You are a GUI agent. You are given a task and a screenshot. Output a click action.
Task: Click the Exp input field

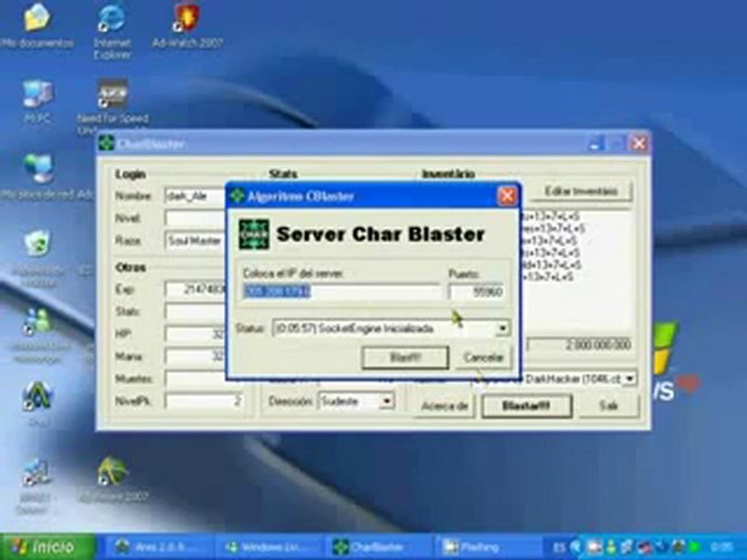point(195,289)
